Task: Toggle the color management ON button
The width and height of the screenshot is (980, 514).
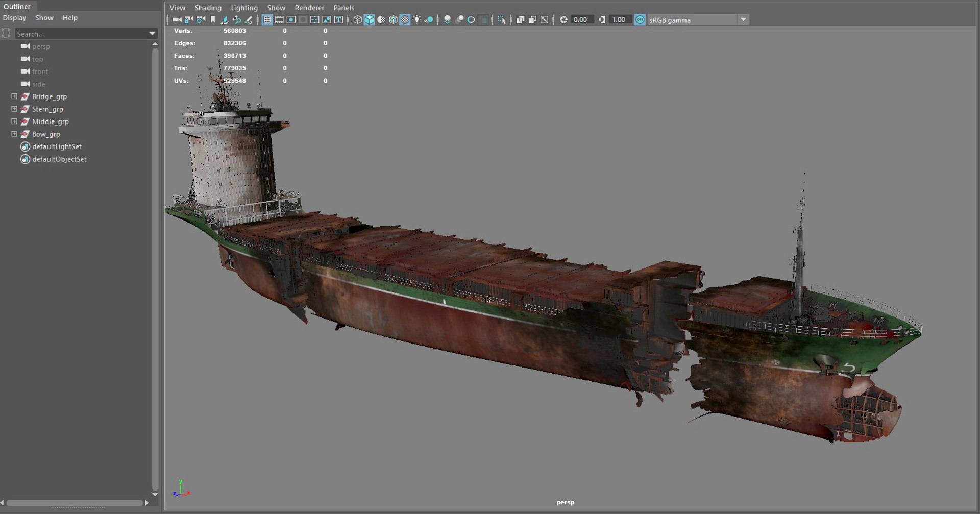Action: 640,19
